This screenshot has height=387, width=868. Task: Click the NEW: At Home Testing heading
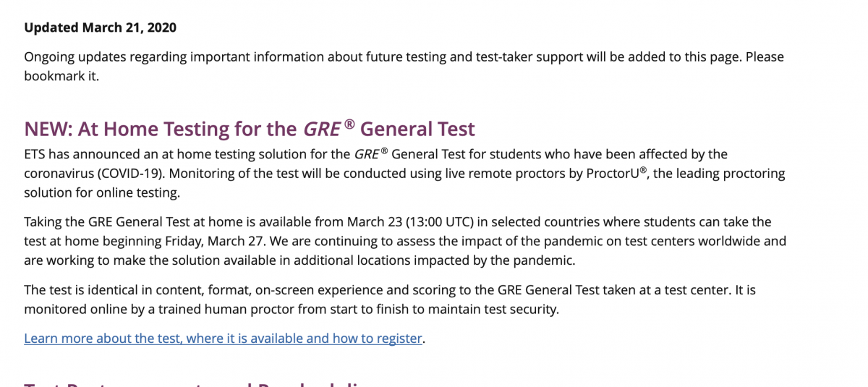(250, 129)
